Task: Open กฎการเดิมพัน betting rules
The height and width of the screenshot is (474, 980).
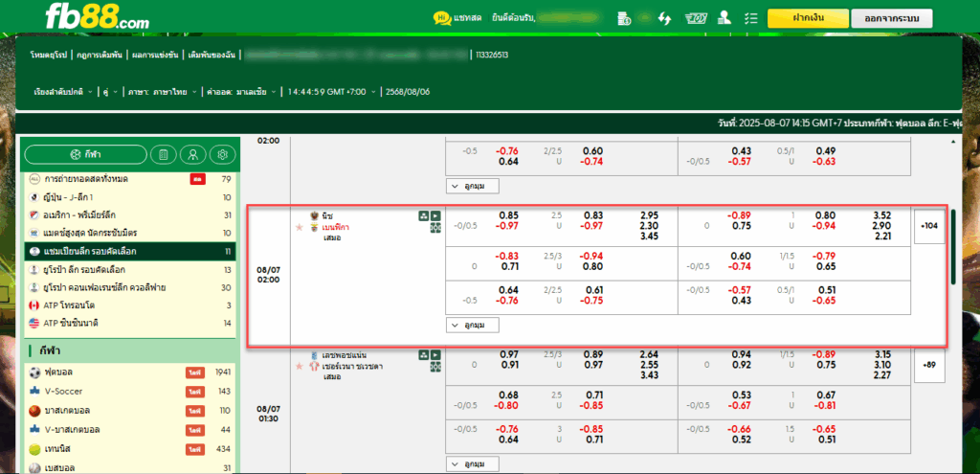Action: (x=99, y=55)
